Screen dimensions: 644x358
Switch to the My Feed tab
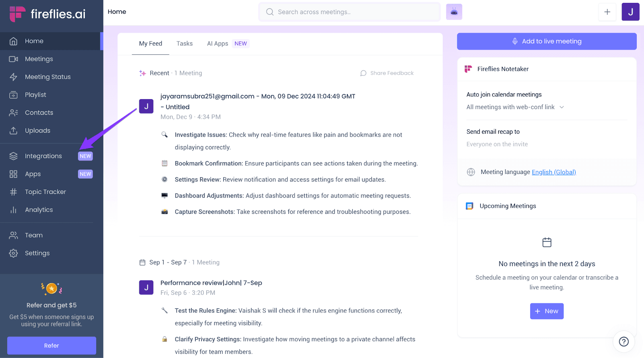click(x=151, y=43)
